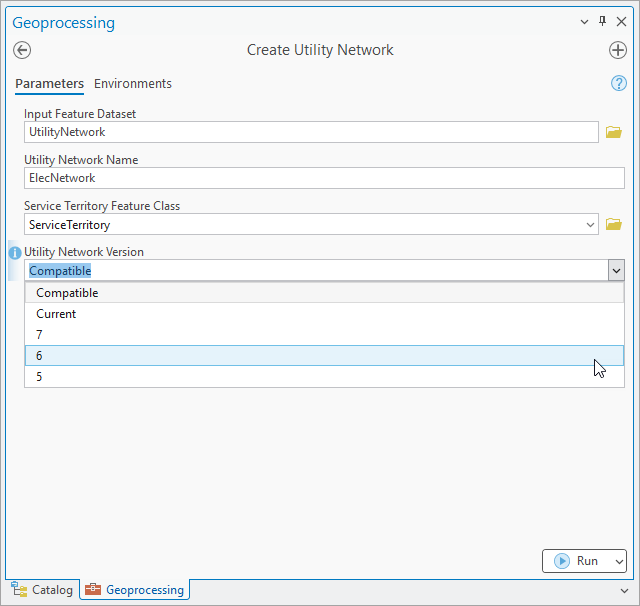Toggle auto-hide pin on Geoprocessing pane
Screen dimensions: 640x606
tap(602, 21)
